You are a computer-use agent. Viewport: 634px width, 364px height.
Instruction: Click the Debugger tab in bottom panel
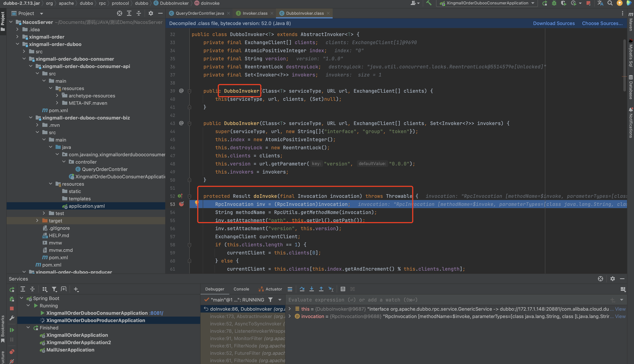coord(215,289)
